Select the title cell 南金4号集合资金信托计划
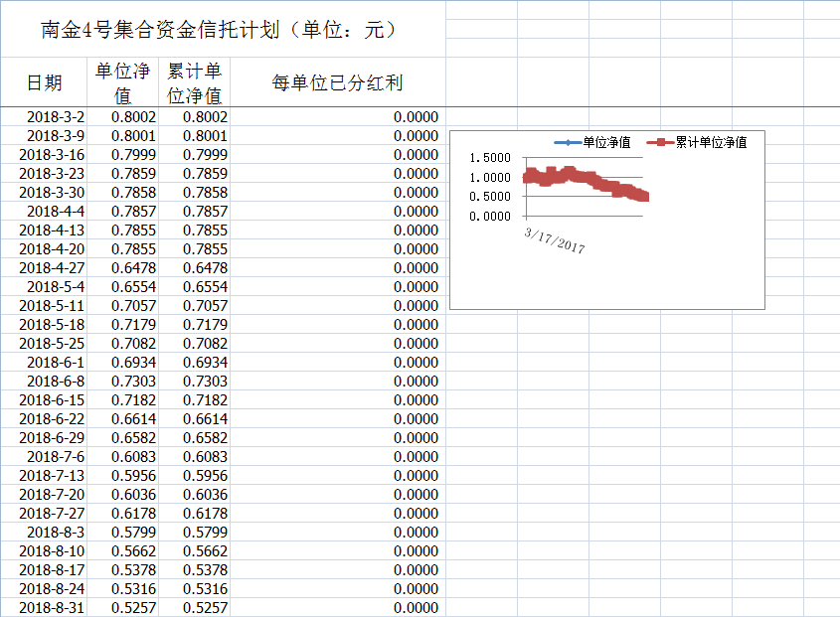 223,29
